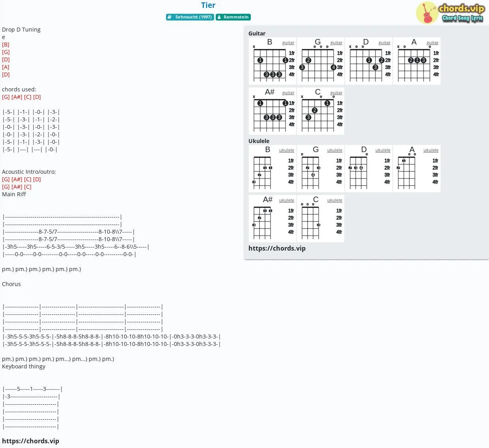Click [C] in 'chords used' line
Viewport: 489px width, 448px height.
point(28,97)
